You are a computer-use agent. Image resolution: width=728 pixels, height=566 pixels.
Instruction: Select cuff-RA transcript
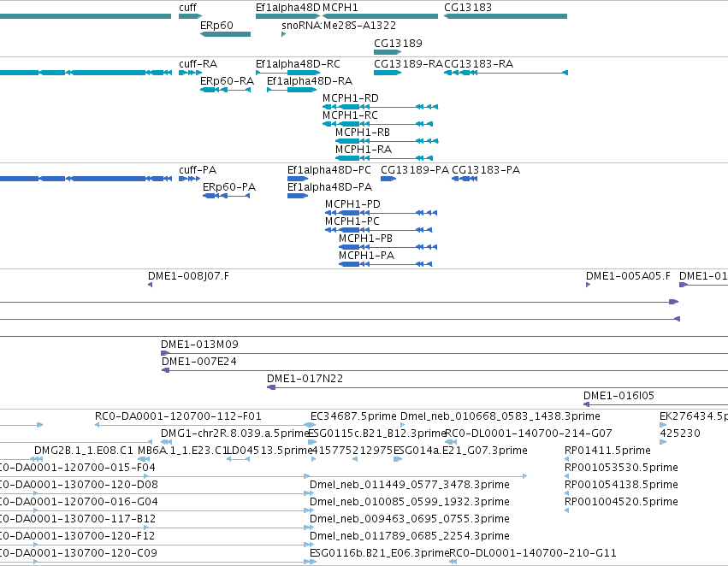pos(189,73)
